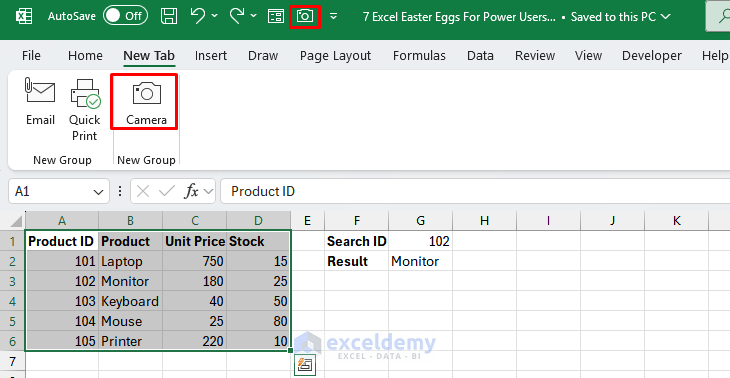Click the cell containing 750

[195, 262]
